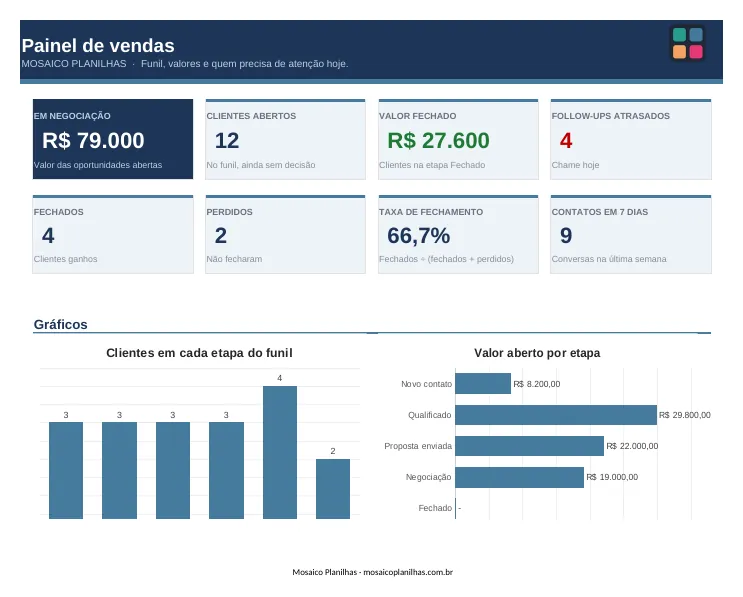Select the Clientes Abertos card showing 12

[285, 139]
